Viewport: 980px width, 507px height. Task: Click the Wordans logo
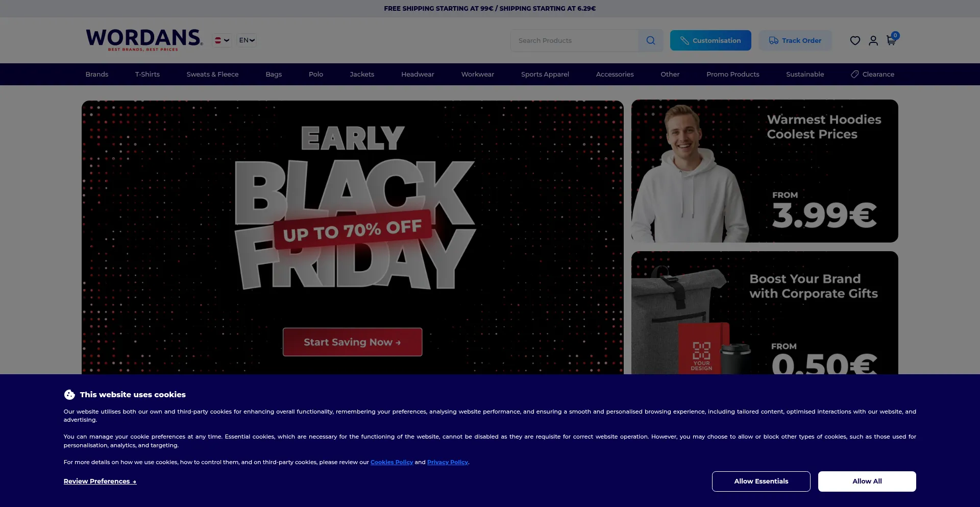144,40
